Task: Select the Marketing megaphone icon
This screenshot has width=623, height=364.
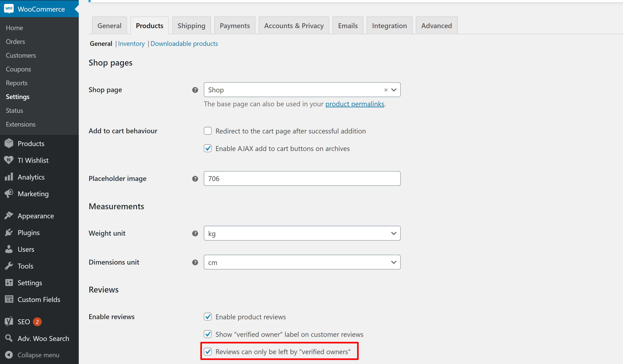Action: [9, 194]
